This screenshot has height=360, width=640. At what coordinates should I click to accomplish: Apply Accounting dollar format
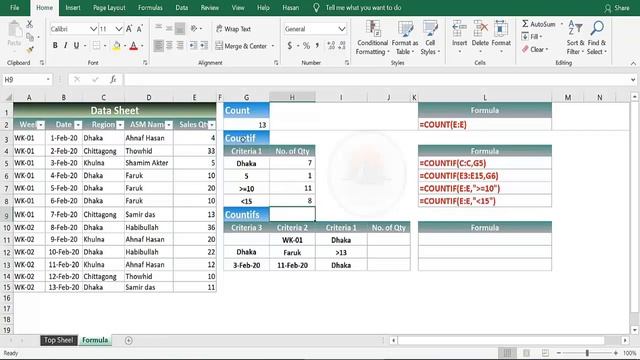[x=290, y=46]
